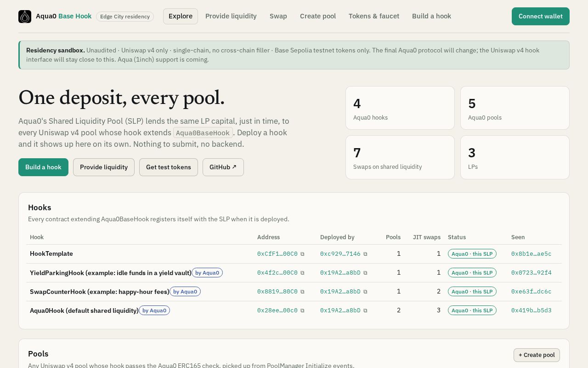Go to the Provide liquidity nav tab
This screenshot has height=368, width=588.
pyautogui.click(x=231, y=16)
